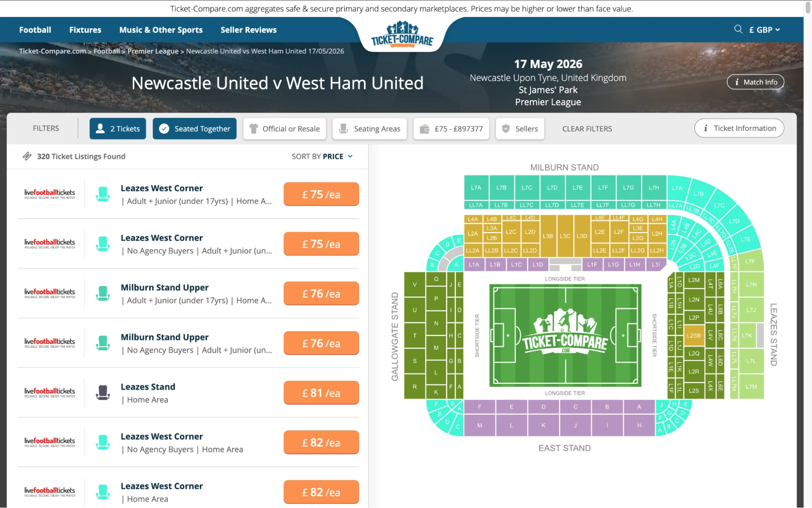Toggle the 2 Tickets filter
Viewport: 812px width, 508px height.
117,128
